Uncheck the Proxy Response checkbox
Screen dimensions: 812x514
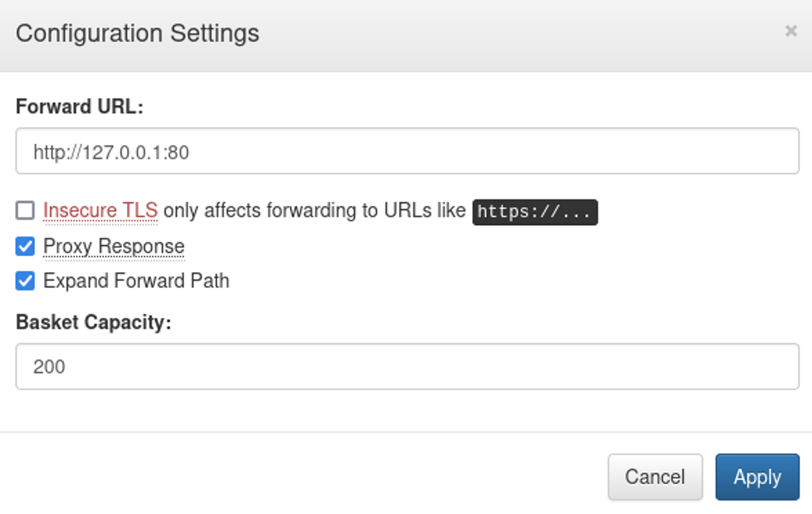tap(25, 246)
